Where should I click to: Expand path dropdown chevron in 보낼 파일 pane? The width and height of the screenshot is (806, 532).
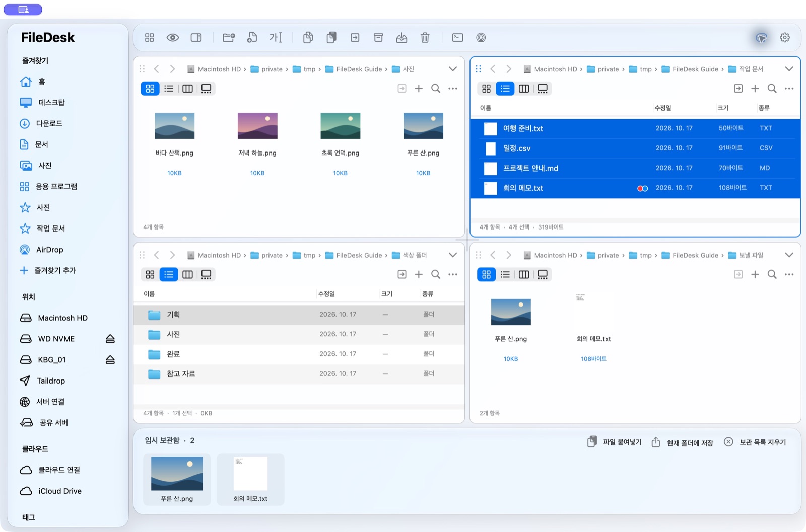pyautogui.click(x=789, y=255)
